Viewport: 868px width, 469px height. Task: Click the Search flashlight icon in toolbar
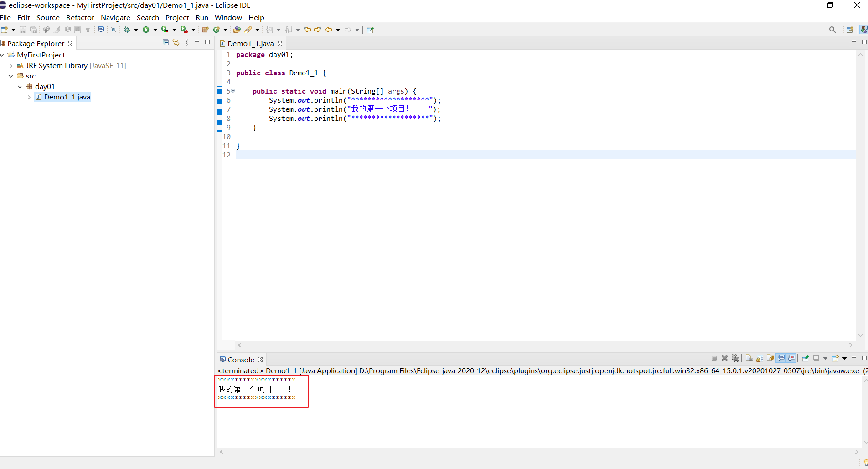tap(248, 30)
